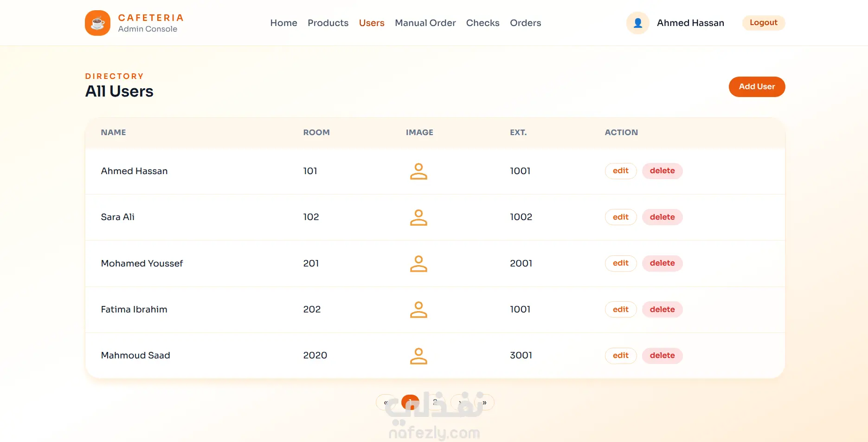
Task: Delete the Ahmed Hassan user row
Action: [662, 171]
